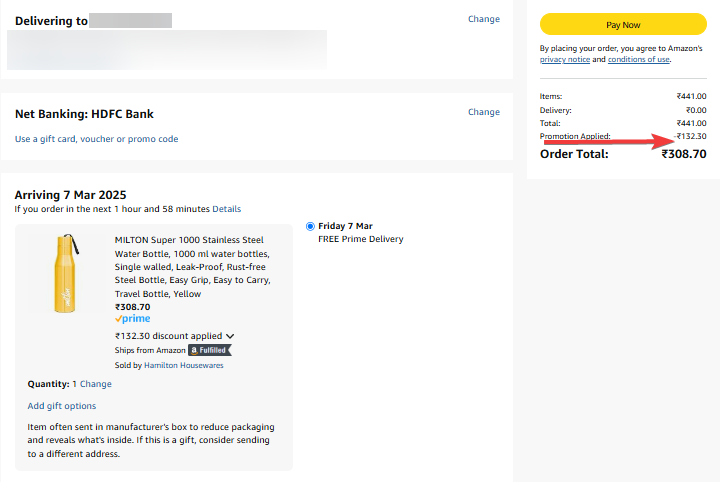Click the Arriving 7 Mar 2025 heading
Screen dimensions: 720x482
pyautogui.click(x=70, y=195)
